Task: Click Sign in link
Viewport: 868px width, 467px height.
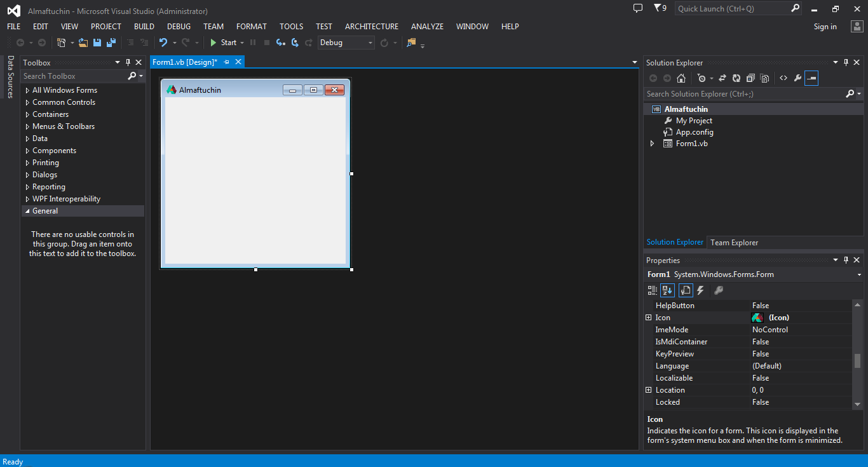Action: pyautogui.click(x=825, y=27)
